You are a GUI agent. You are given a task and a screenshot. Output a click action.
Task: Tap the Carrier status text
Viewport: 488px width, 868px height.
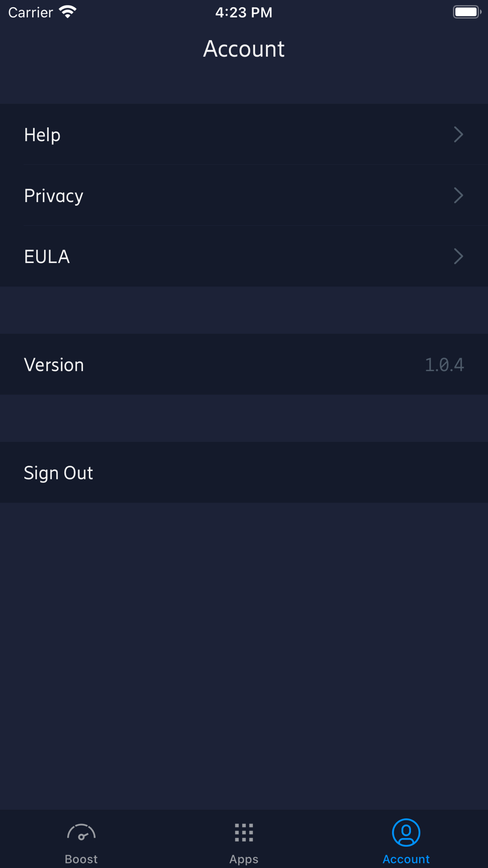[30, 12]
